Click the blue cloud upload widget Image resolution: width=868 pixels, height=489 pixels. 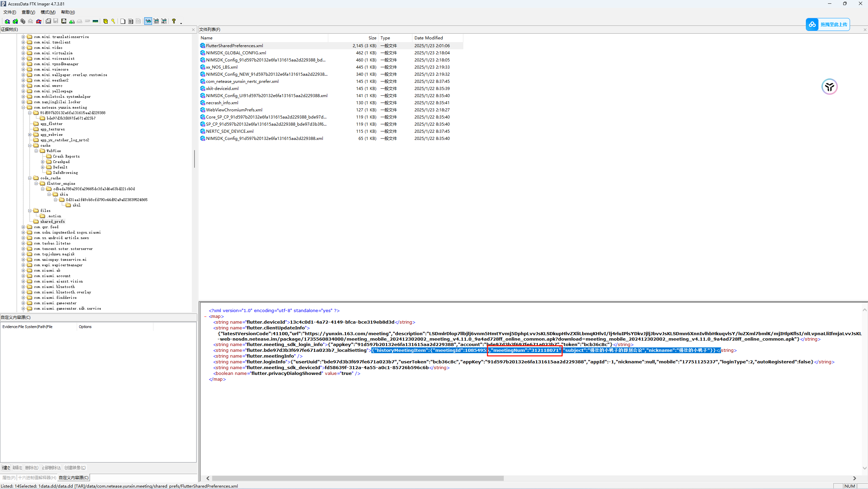coord(827,24)
